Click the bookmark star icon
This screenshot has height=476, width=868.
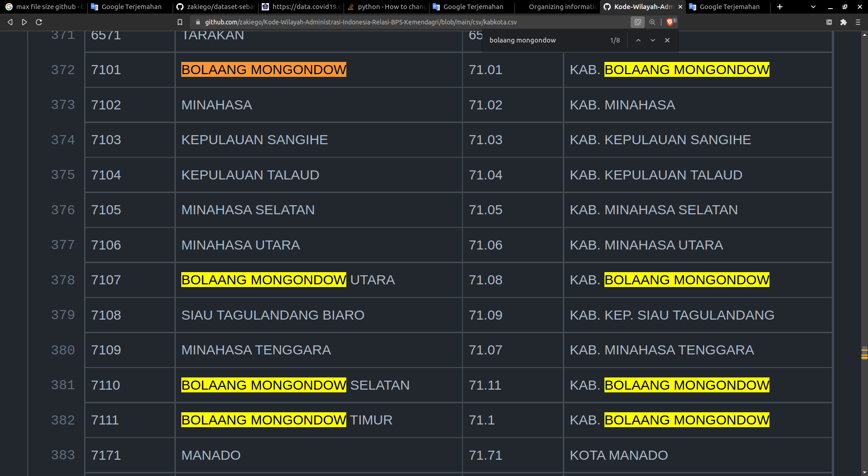pos(180,22)
